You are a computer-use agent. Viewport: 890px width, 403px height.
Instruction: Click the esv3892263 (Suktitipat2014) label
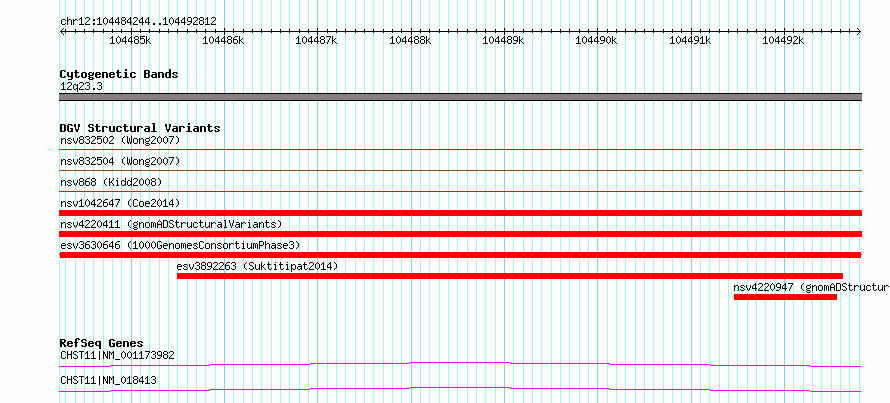257,266
